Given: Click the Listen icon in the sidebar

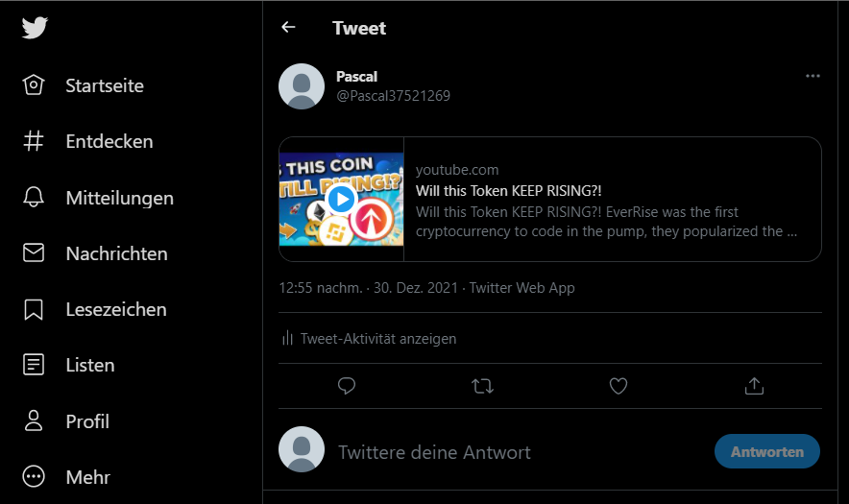Looking at the screenshot, I should pos(34,365).
